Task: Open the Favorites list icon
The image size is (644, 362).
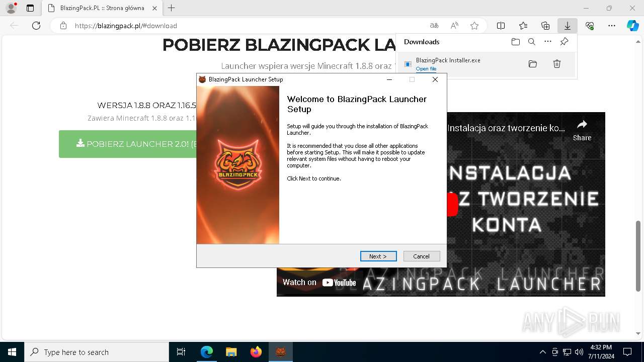Action: pyautogui.click(x=523, y=26)
